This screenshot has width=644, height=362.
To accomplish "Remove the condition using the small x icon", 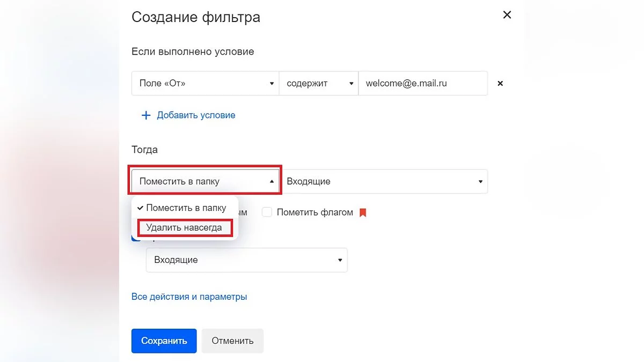I will [x=500, y=84].
